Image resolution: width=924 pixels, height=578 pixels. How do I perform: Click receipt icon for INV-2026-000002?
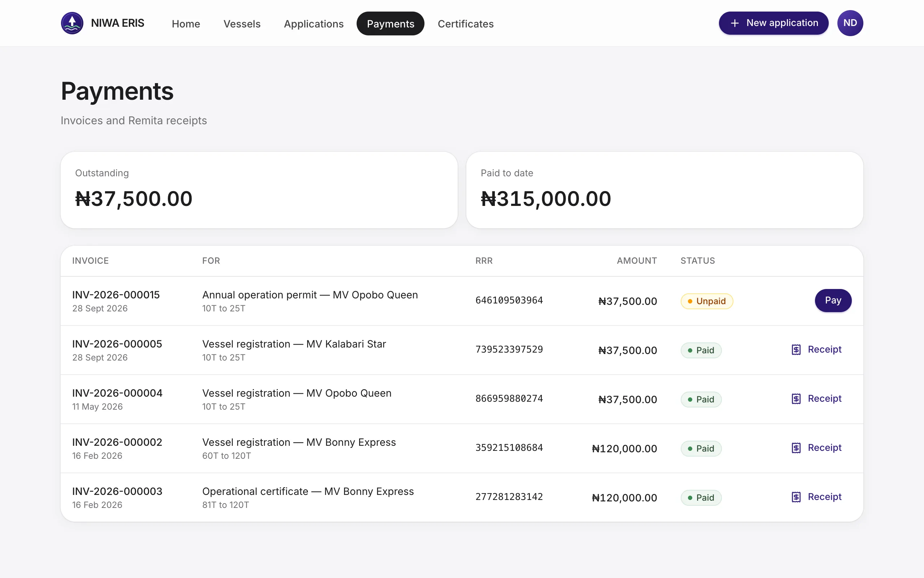coord(796,448)
